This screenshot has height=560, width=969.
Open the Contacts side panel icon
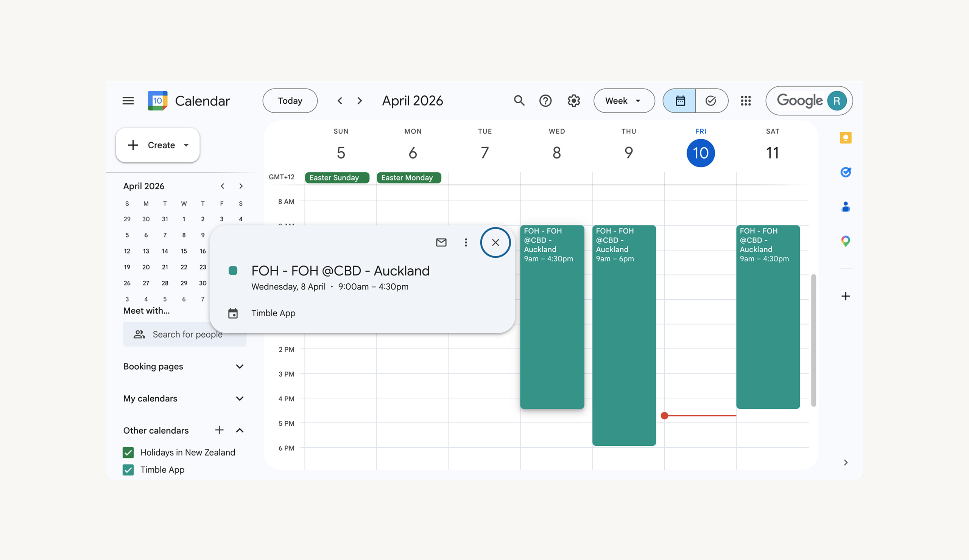click(x=845, y=207)
